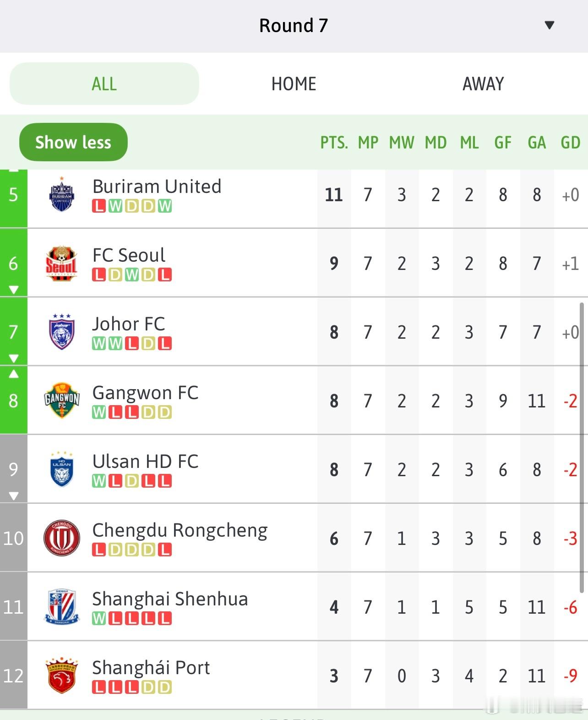Tap the Shanghai Port team badge
The width and height of the screenshot is (588, 720).
(61, 676)
